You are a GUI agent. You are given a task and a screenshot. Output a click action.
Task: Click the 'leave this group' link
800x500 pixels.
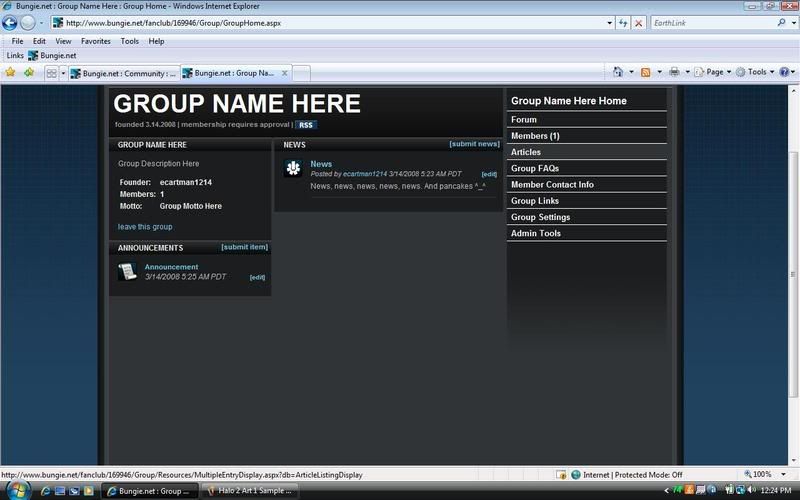tap(145, 227)
